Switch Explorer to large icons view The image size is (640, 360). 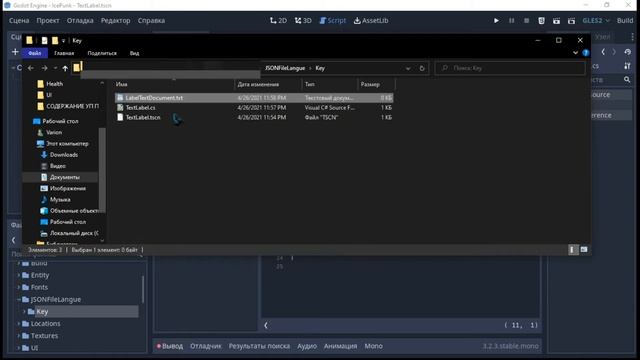click(x=584, y=249)
